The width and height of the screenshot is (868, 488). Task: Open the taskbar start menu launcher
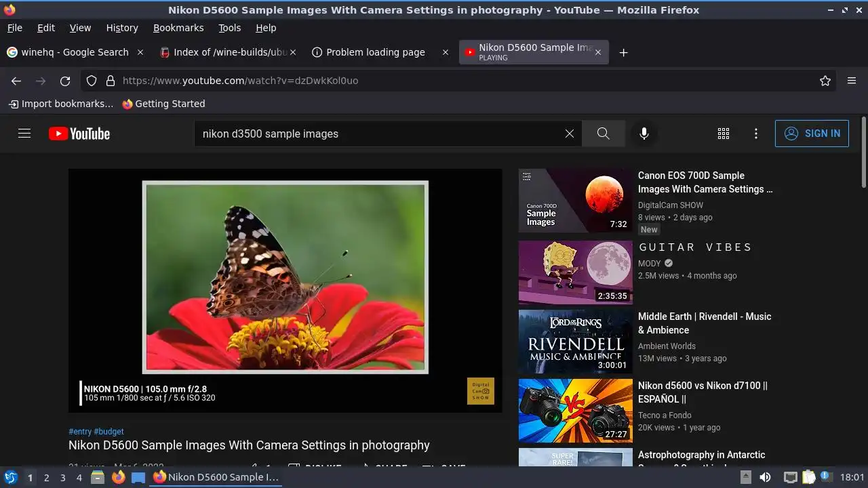[x=11, y=477]
